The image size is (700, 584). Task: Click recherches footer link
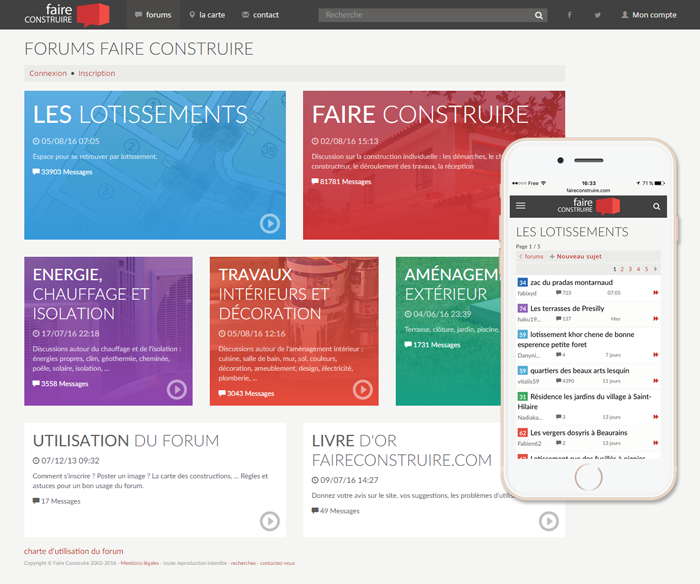click(x=243, y=563)
